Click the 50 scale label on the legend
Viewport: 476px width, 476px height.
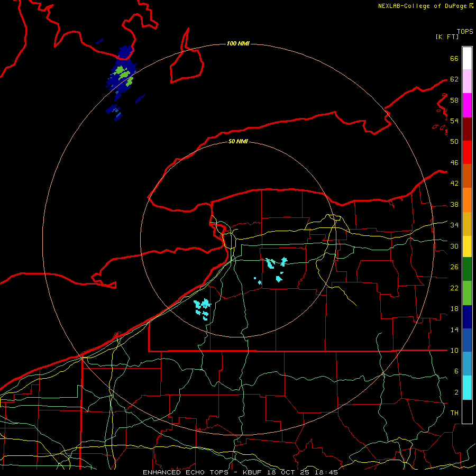[454, 141]
